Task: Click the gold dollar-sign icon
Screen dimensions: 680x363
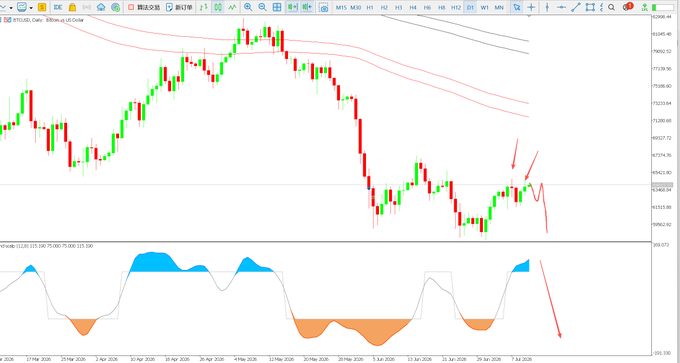Action: (42, 7)
